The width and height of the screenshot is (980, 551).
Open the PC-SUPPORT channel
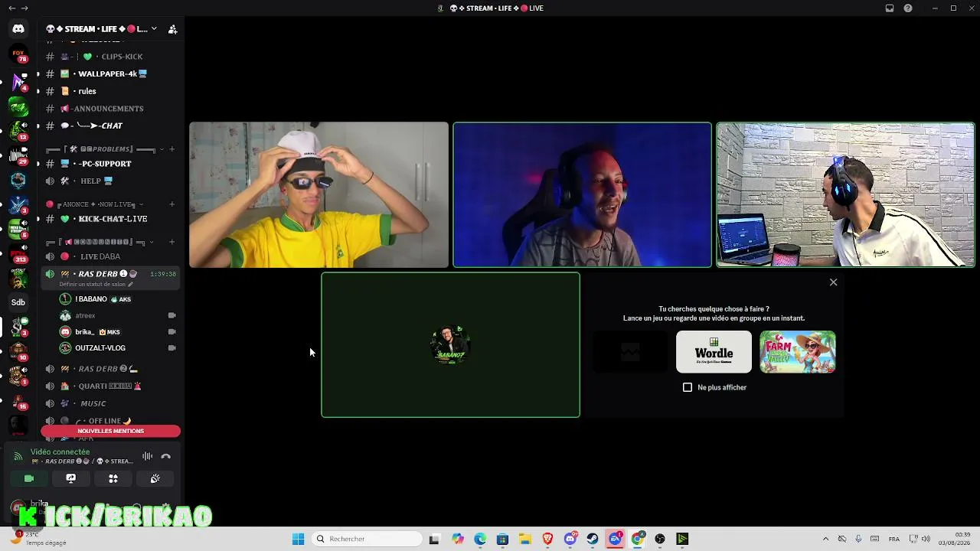110,164
